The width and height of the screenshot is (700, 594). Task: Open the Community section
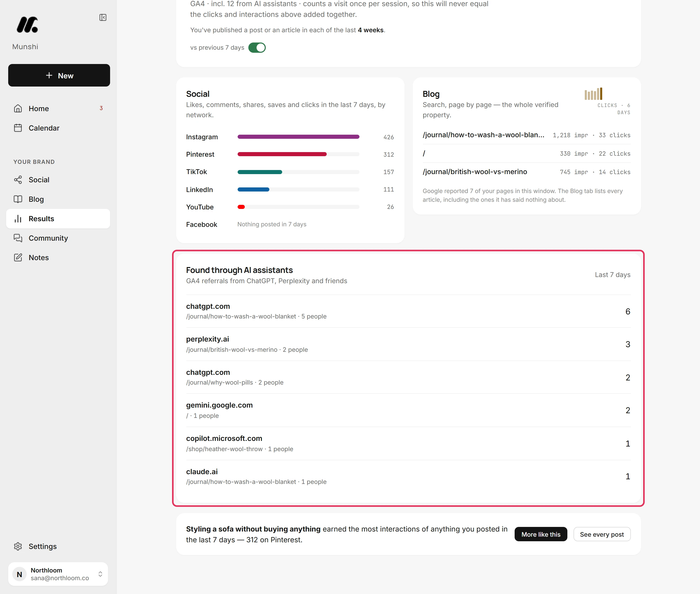click(x=58, y=238)
